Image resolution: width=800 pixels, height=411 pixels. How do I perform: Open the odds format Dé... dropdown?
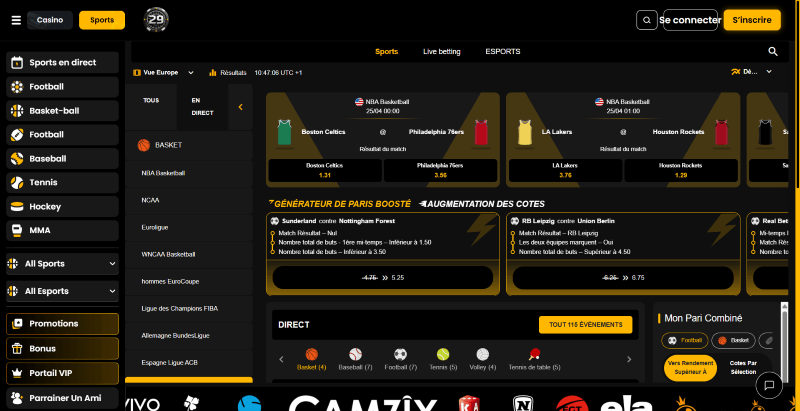click(752, 72)
